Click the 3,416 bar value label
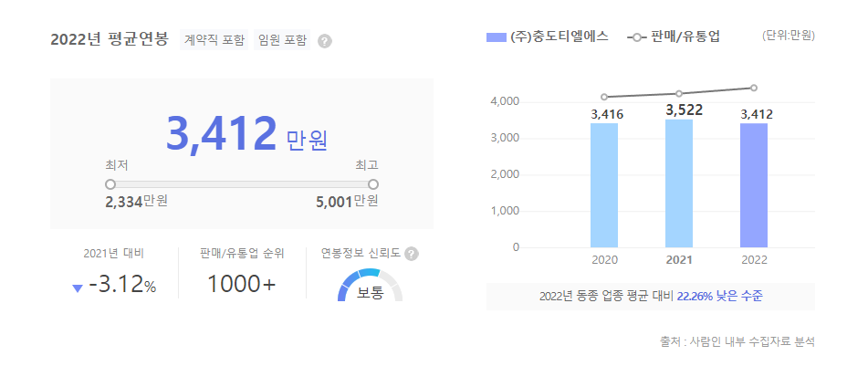The height and width of the screenshot is (387, 868). pyautogui.click(x=607, y=115)
